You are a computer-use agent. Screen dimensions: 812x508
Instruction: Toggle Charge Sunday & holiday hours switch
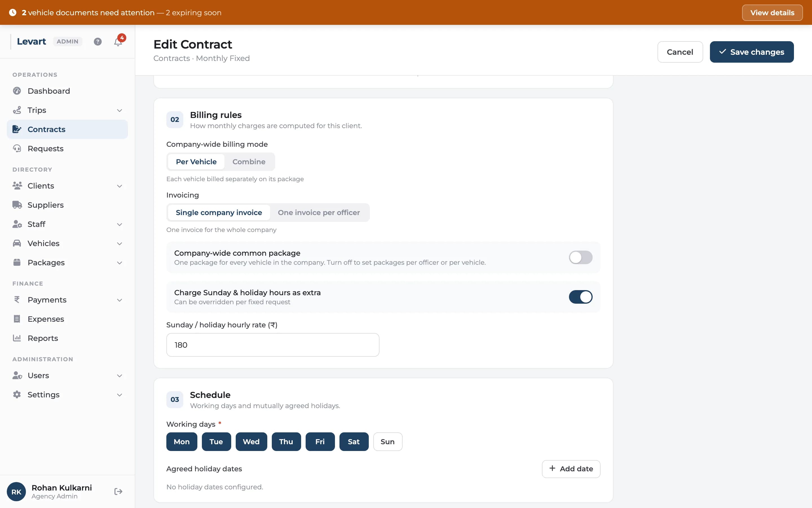point(581,297)
